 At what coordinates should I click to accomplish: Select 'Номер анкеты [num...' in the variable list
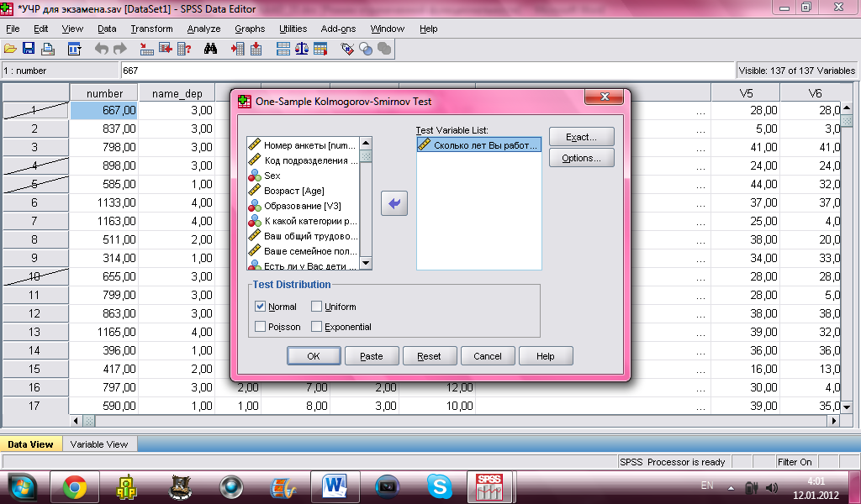(303, 145)
